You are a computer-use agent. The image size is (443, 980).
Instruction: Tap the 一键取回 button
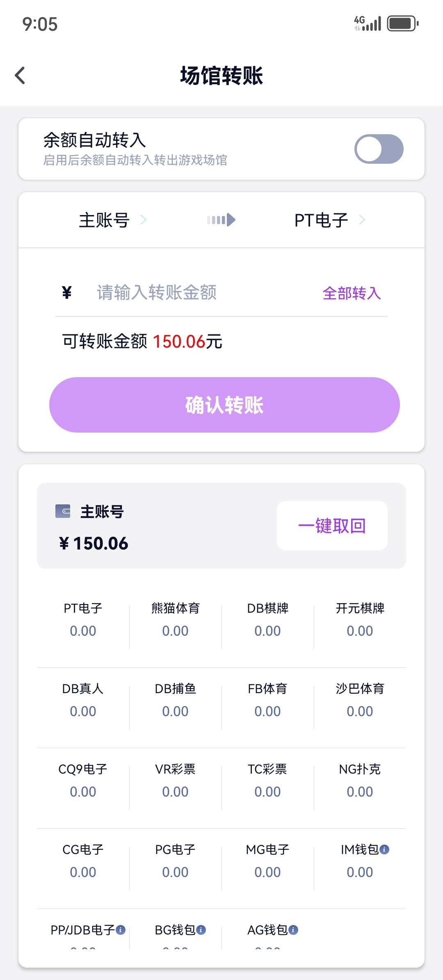(332, 526)
